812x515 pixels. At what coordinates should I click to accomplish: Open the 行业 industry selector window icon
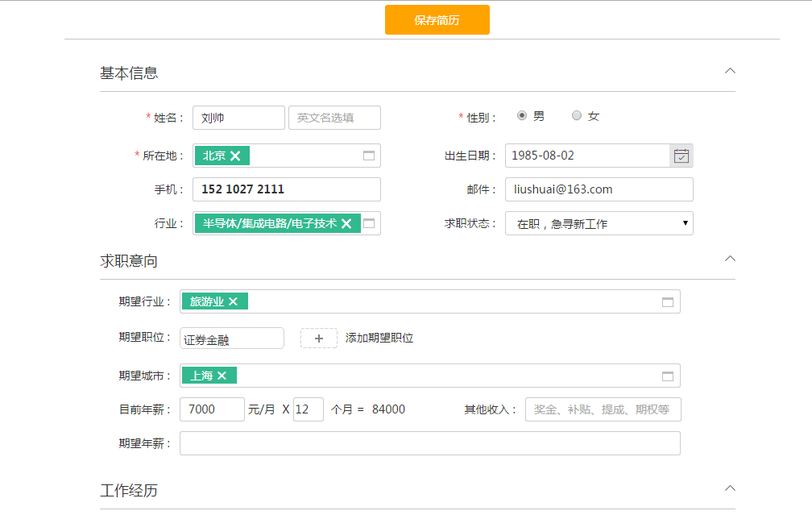(369, 223)
